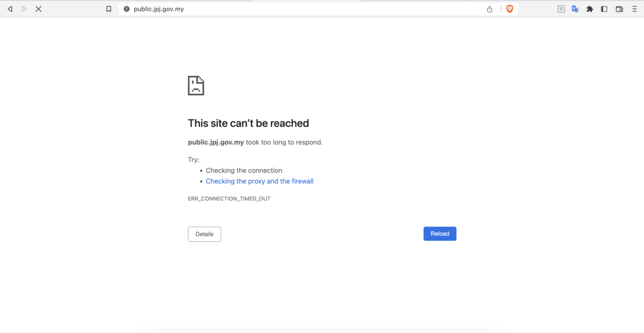Open the share menu icon
Image resolution: width=644 pixels, height=333 pixels.
[489, 9]
